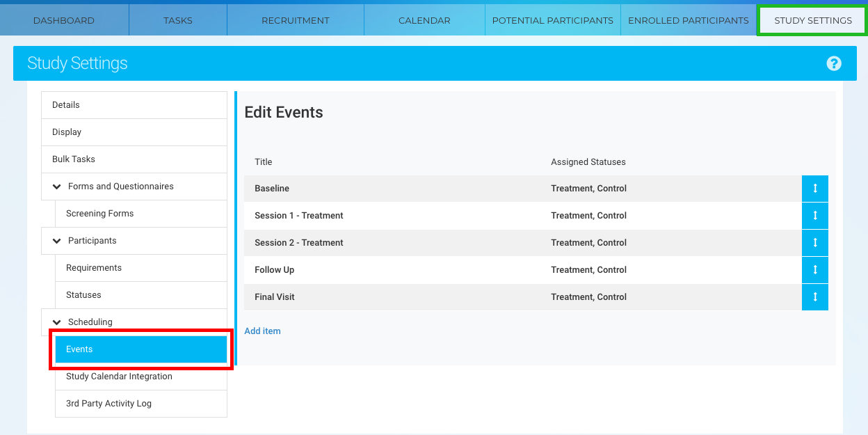Click the help question mark icon
The image size is (868, 435).
[x=834, y=63]
